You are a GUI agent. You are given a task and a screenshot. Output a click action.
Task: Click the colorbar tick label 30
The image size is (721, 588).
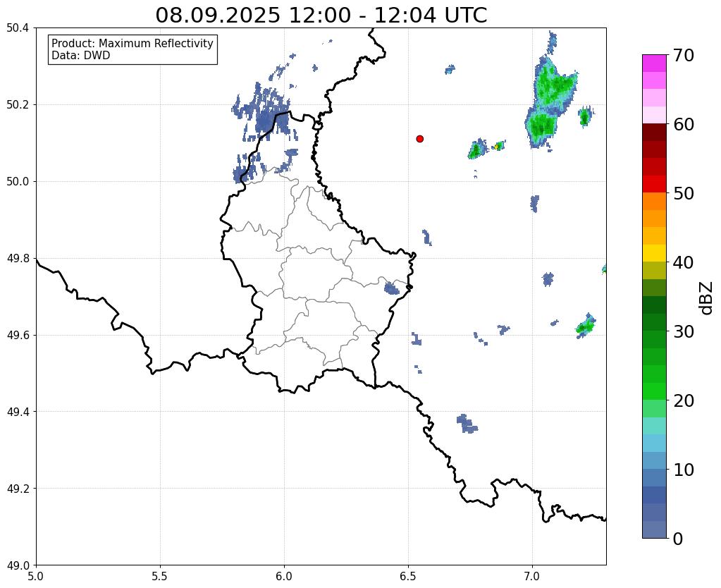point(683,331)
